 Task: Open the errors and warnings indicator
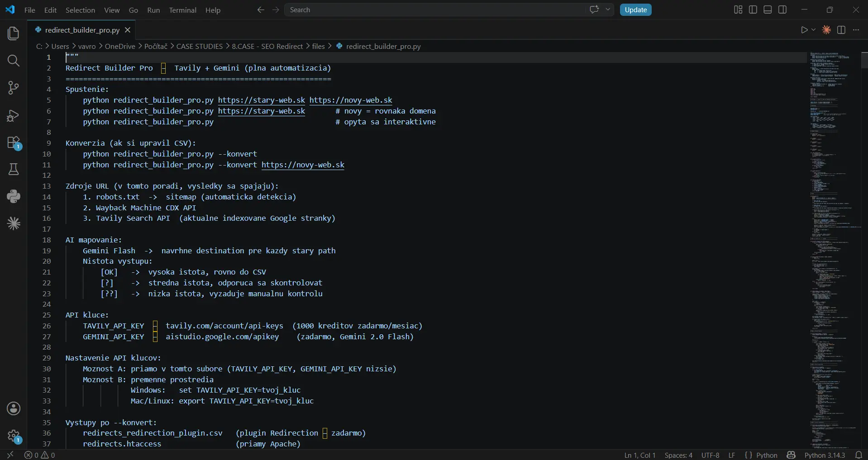point(40,455)
